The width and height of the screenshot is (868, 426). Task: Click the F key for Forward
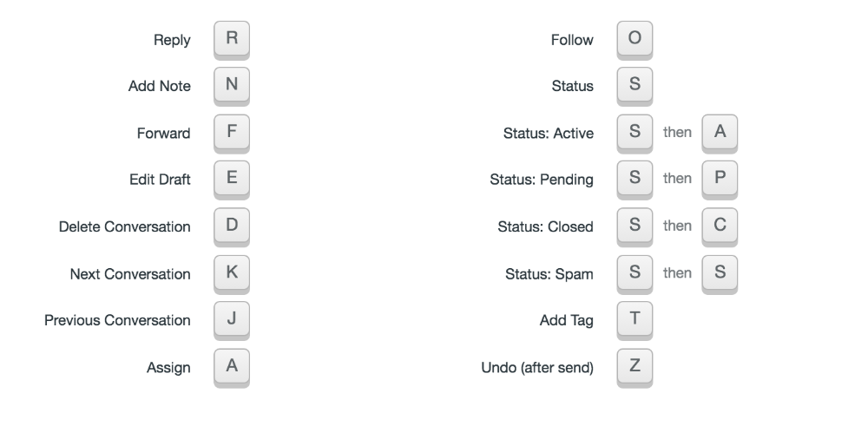[232, 133]
